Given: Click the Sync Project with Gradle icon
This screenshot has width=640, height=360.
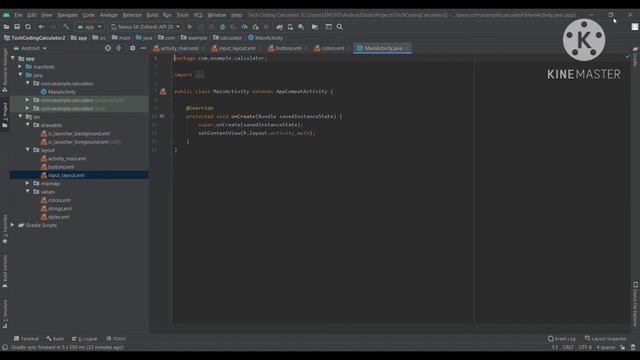Looking at the screenshot, I should 279,27.
